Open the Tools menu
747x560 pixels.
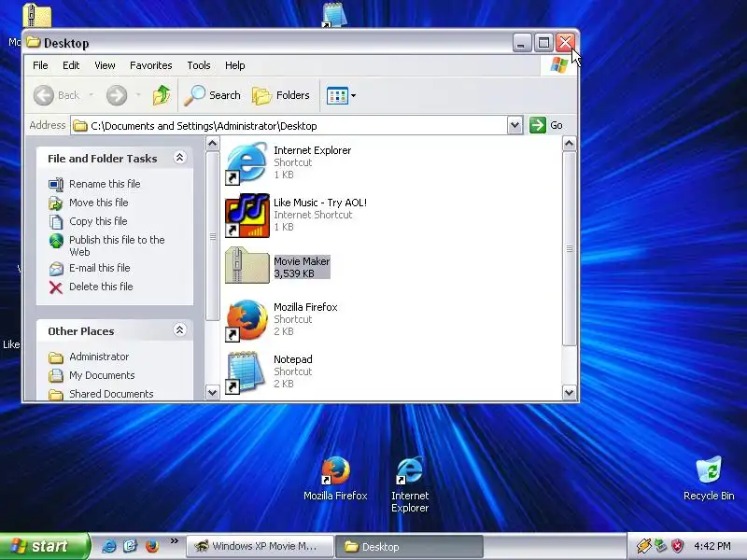pyautogui.click(x=199, y=65)
